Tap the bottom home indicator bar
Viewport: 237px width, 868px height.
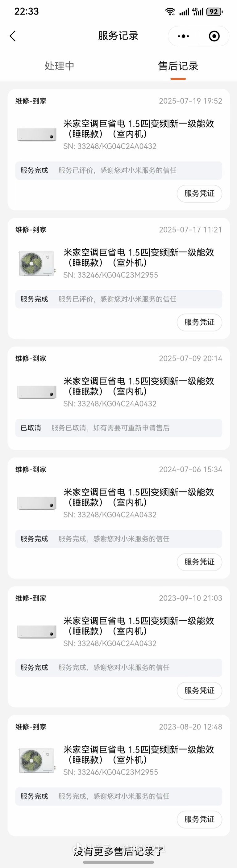118,862
